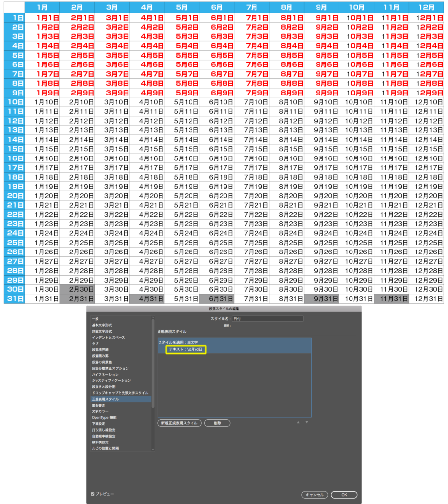Click the red 8月8日 cell
Image resolution: width=448 pixels, height=504 pixels.
(x=287, y=84)
